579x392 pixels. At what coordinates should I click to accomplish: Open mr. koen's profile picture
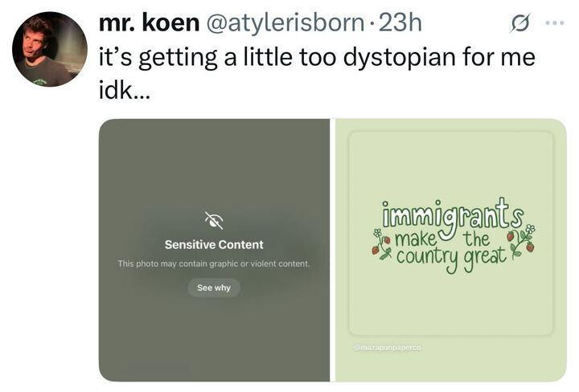[50, 50]
